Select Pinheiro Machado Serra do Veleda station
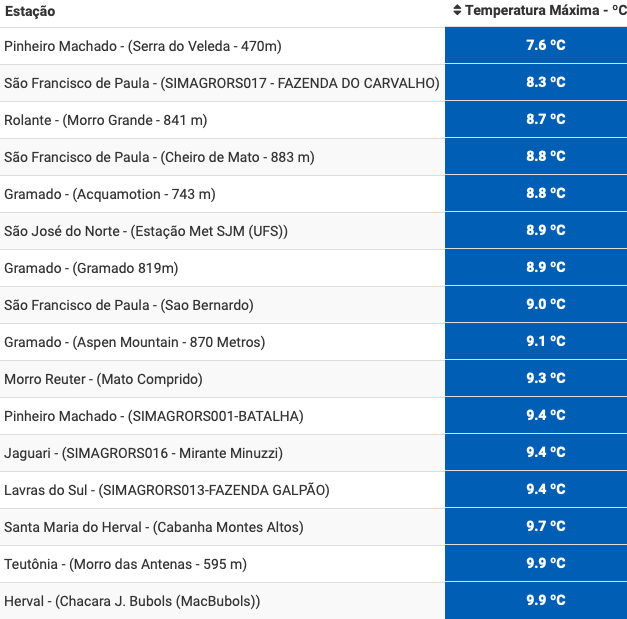This screenshot has width=627, height=619. point(141,46)
